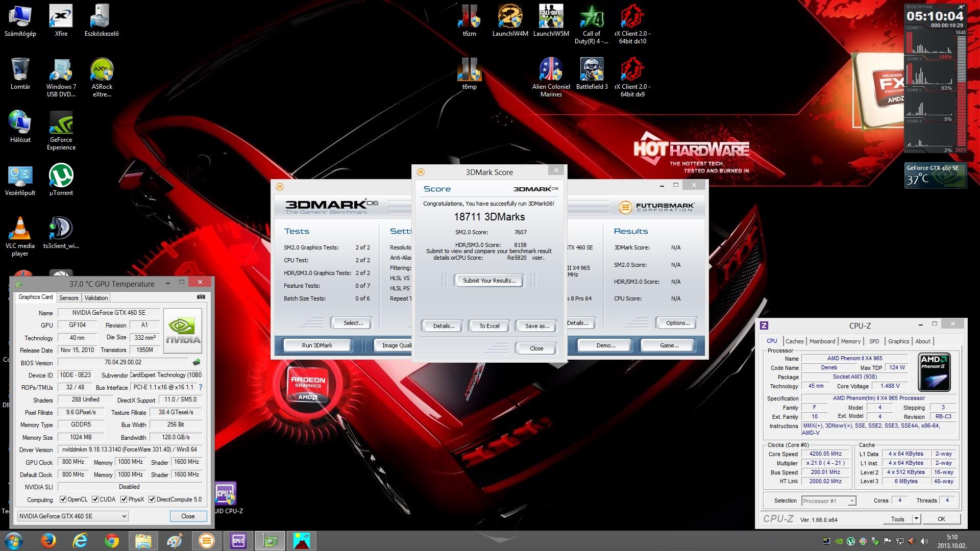Open the Processor #1 selection dropdown
This screenshot has height=551, width=980.
828,501
